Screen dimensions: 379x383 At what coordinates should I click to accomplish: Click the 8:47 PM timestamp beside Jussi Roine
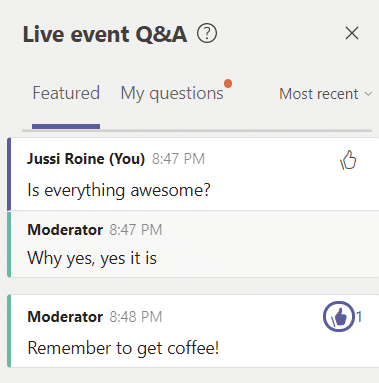pos(178,159)
